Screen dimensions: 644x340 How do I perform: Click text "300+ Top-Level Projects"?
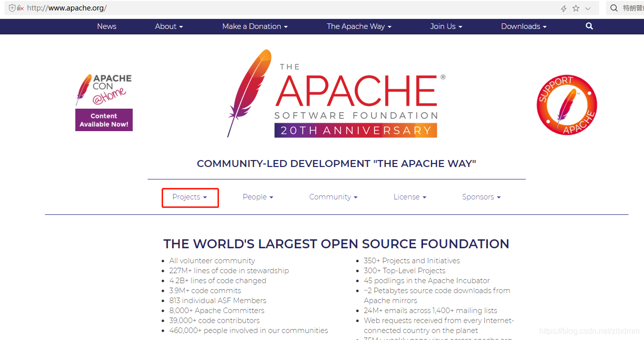click(405, 271)
